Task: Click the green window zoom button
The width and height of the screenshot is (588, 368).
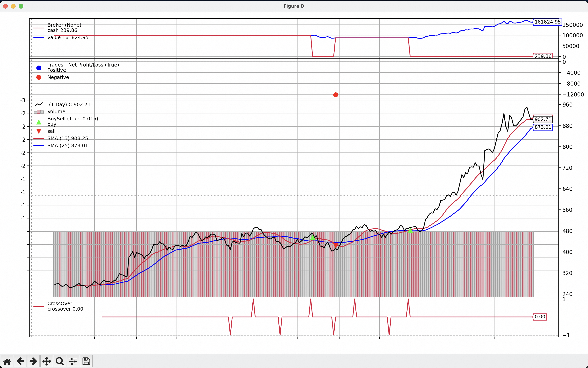Action: tap(21, 6)
